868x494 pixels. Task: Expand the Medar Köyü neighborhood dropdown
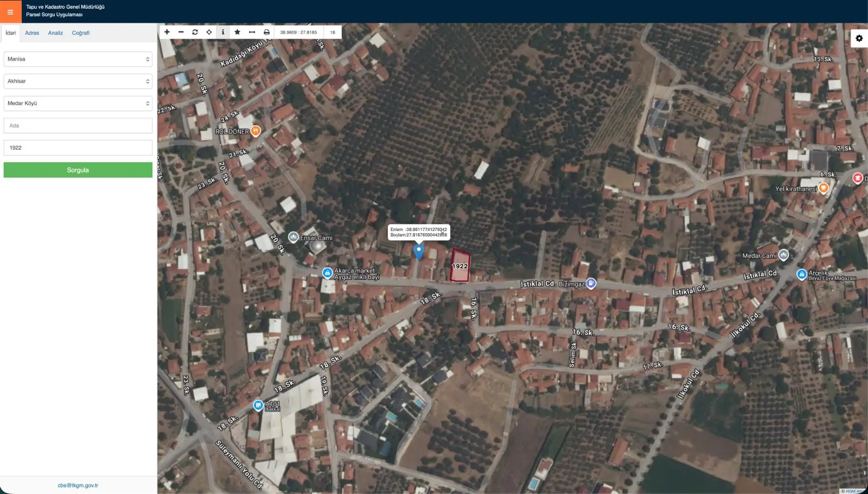coord(78,104)
